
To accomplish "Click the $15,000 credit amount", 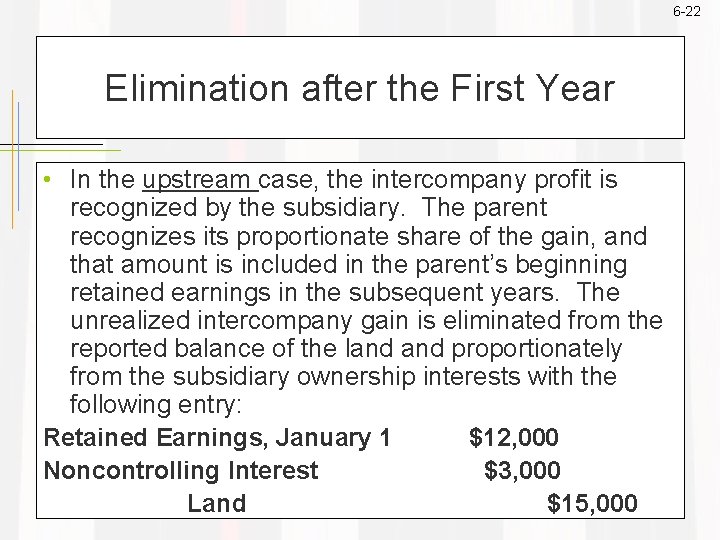I will 592,503.
